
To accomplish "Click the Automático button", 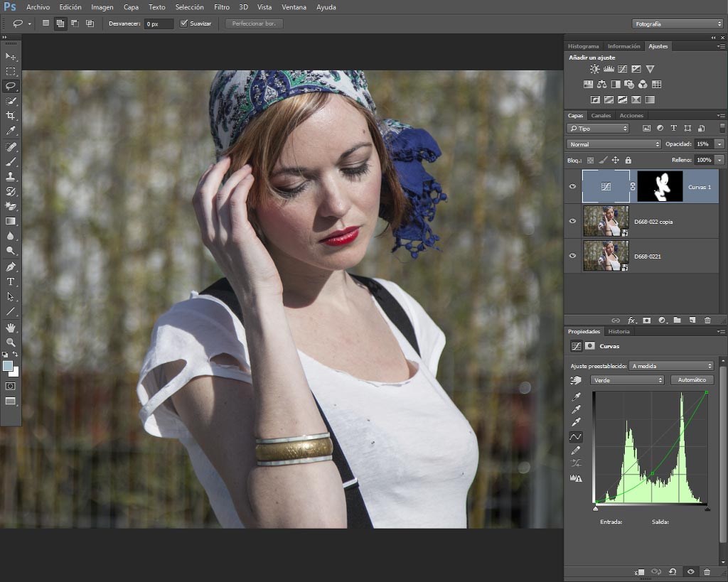I will click(692, 380).
